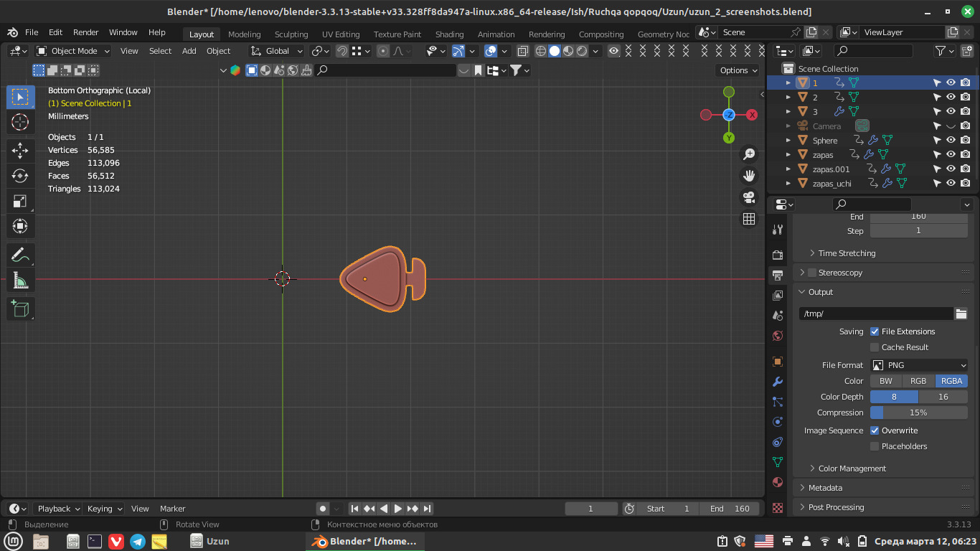
Task: Set color mode to RGB
Action: tap(918, 381)
